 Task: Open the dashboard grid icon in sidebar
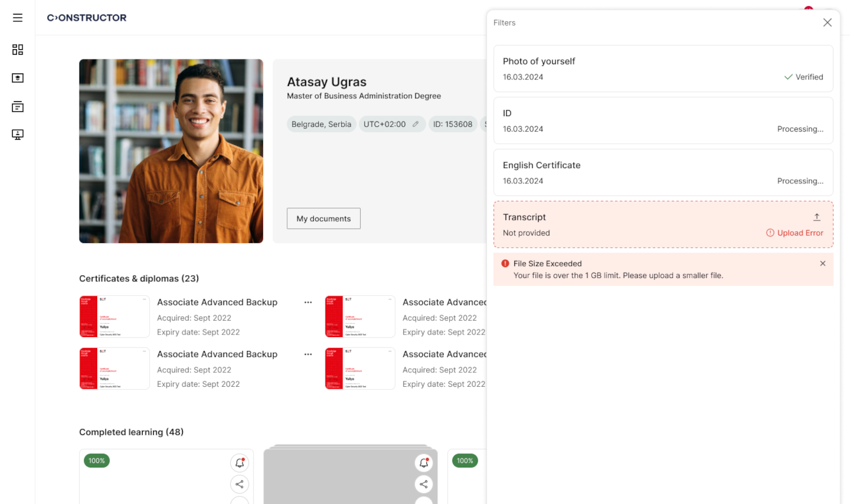pos(18,50)
